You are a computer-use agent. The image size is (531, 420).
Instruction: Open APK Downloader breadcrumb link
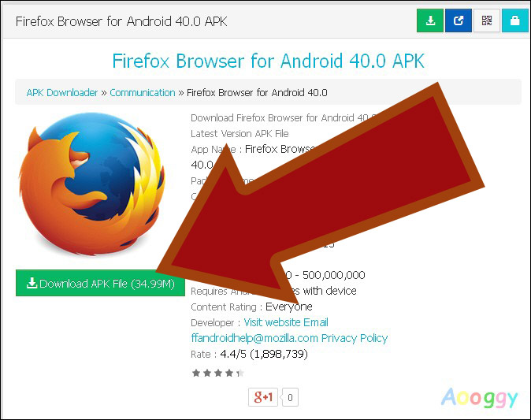[x=62, y=92]
